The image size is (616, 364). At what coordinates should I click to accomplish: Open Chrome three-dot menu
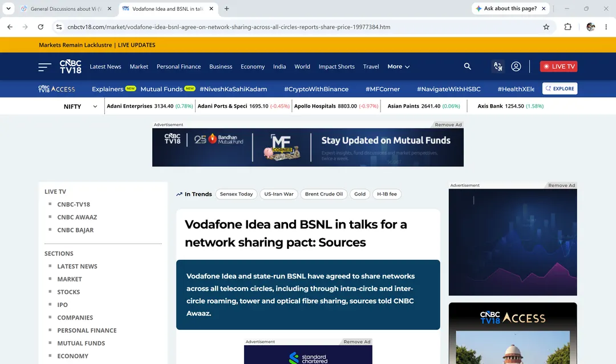[606, 27]
